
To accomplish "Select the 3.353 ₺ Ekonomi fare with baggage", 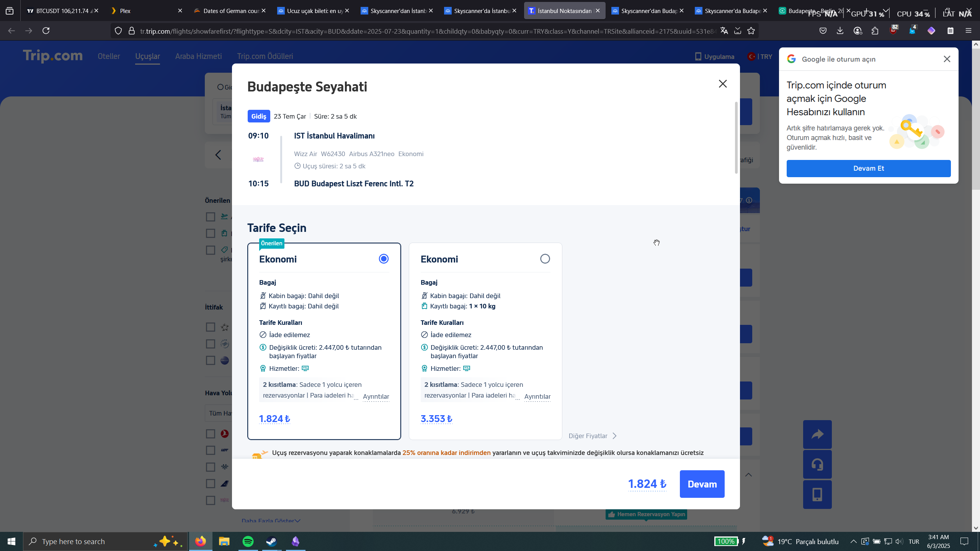I will 545,259.
